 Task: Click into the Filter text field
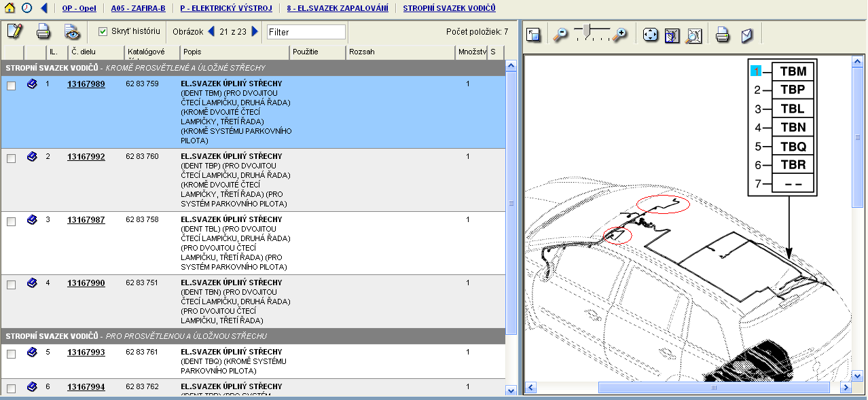[306, 32]
